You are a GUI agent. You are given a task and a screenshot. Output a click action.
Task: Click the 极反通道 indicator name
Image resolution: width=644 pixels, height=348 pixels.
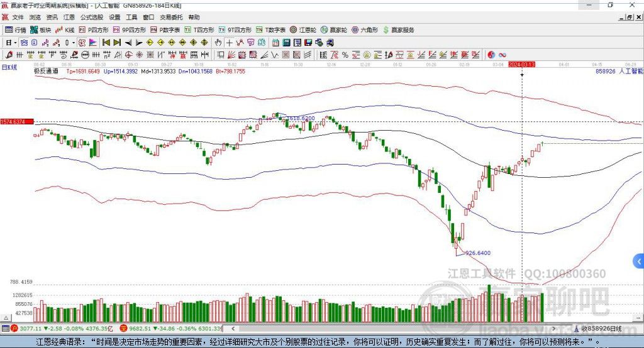point(46,71)
